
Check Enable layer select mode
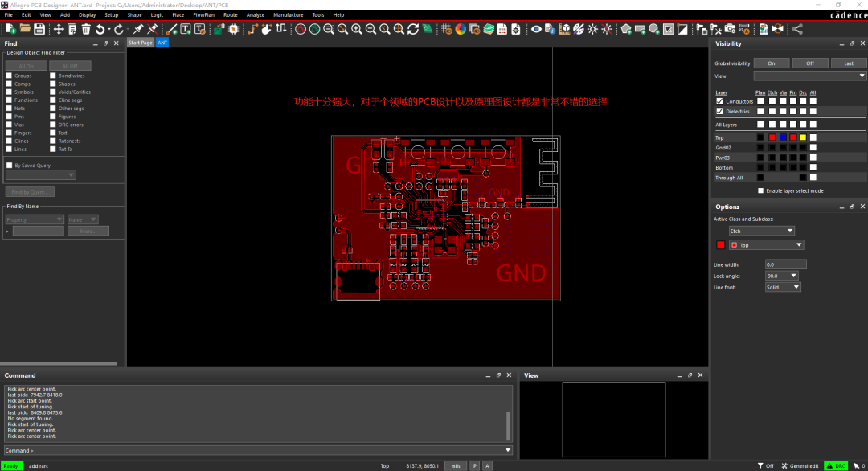[x=760, y=190]
